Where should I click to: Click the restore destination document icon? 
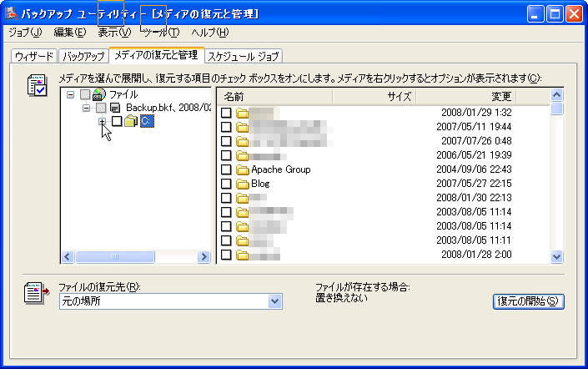pos(37,294)
